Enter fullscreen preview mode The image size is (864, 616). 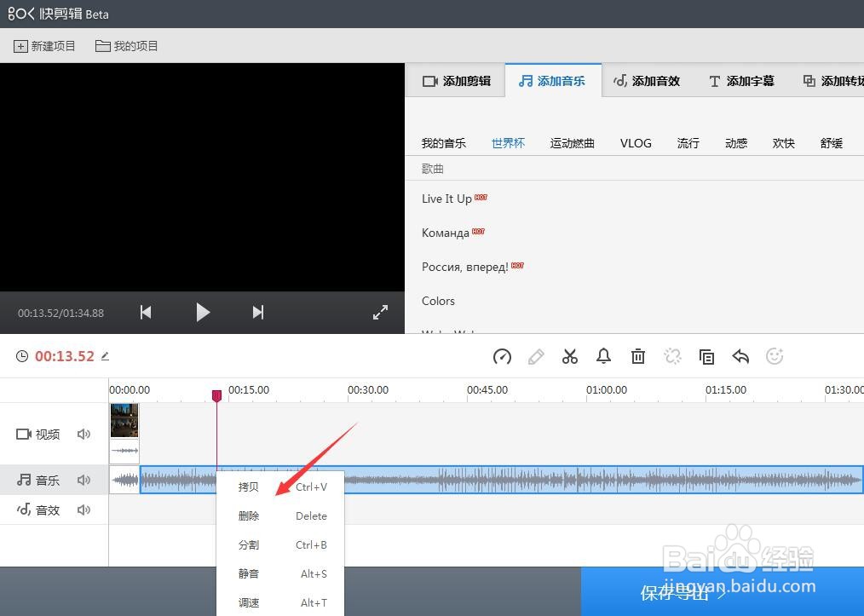(380, 313)
